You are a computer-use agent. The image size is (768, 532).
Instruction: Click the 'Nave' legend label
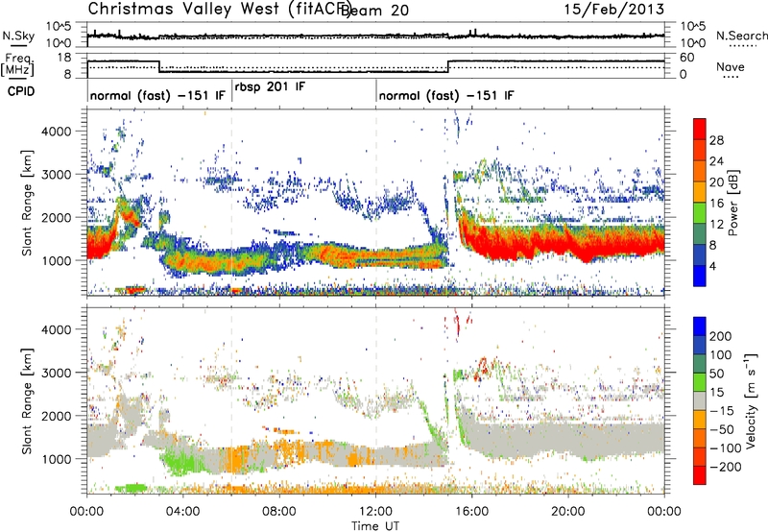click(730, 66)
